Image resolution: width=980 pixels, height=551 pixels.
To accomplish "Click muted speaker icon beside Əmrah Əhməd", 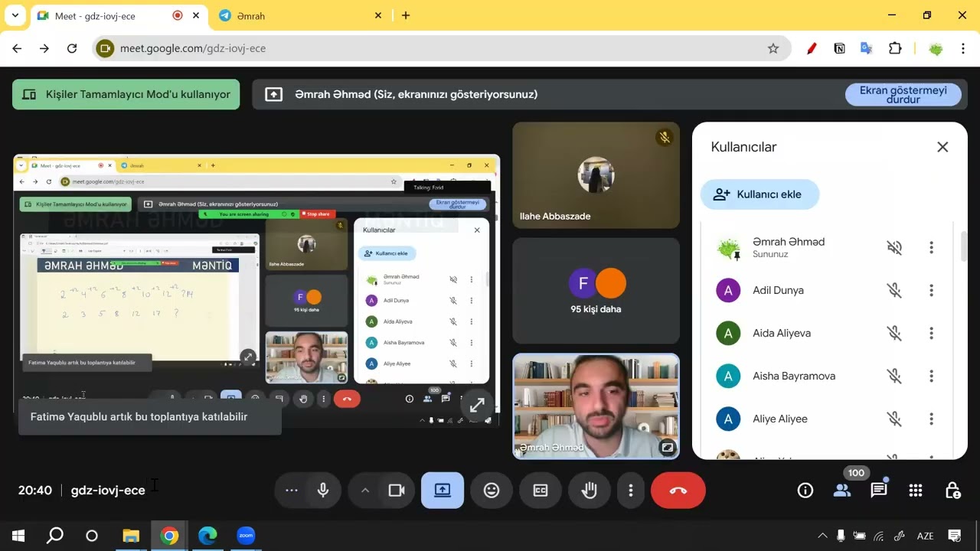I will (x=894, y=247).
